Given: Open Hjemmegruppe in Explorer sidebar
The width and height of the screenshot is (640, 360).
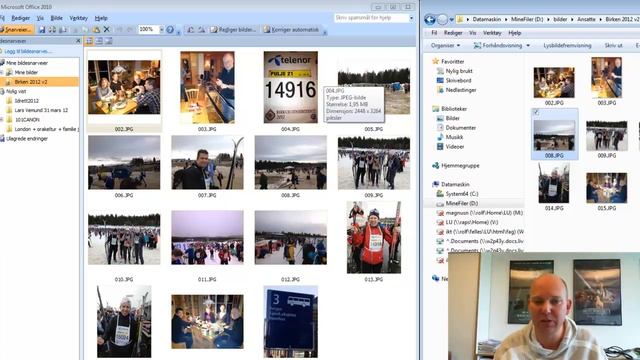Looking at the screenshot, I should 456,166.
